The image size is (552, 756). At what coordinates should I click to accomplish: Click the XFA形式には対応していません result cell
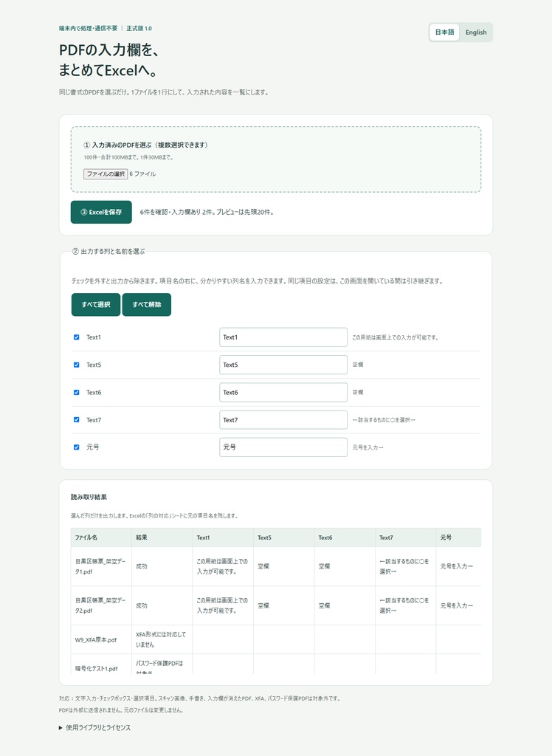(x=162, y=640)
